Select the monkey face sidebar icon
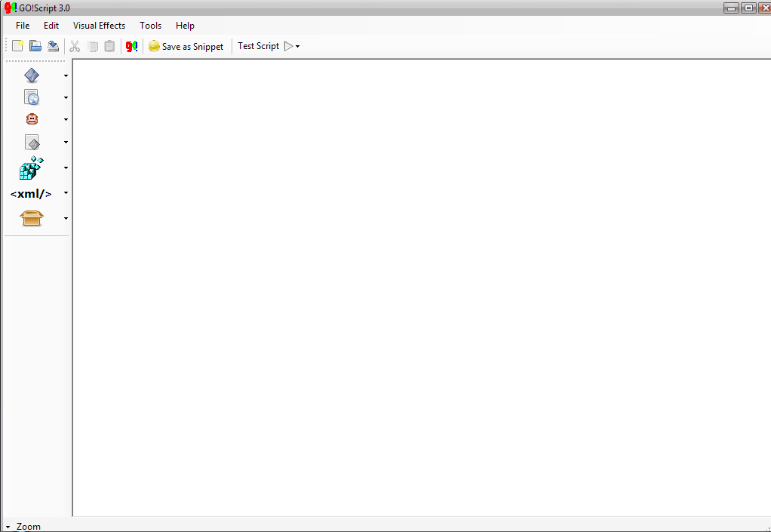Image resolution: width=771 pixels, height=532 pixels. point(32,119)
